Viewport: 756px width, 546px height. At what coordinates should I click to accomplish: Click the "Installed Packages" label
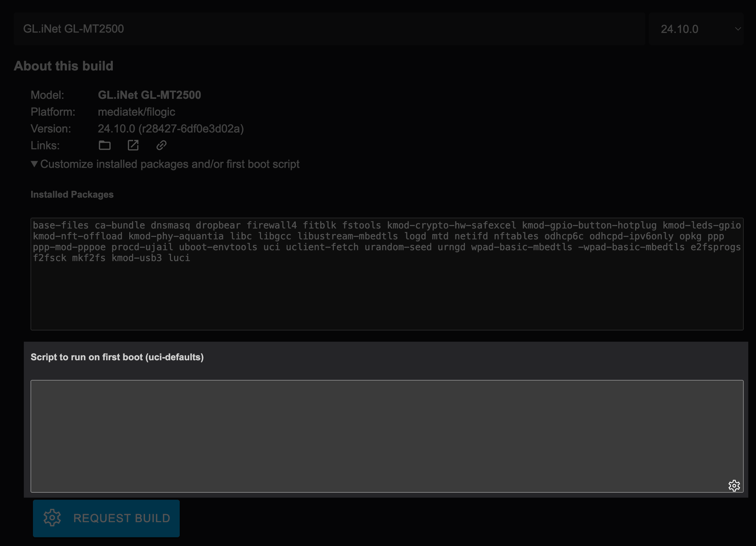click(x=72, y=194)
